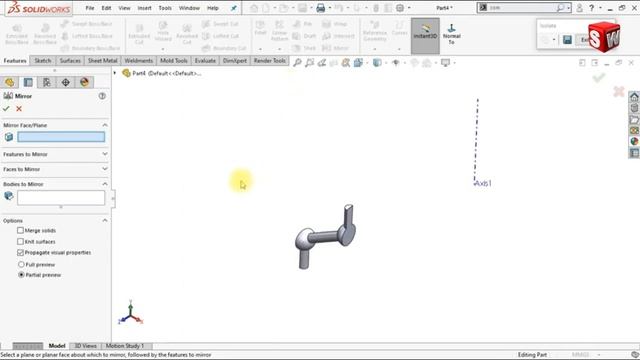The height and width of the screenshot is (360, 640).
Task: Click confirmation corner green checkmark in viewport
Action: click(599, 78)
